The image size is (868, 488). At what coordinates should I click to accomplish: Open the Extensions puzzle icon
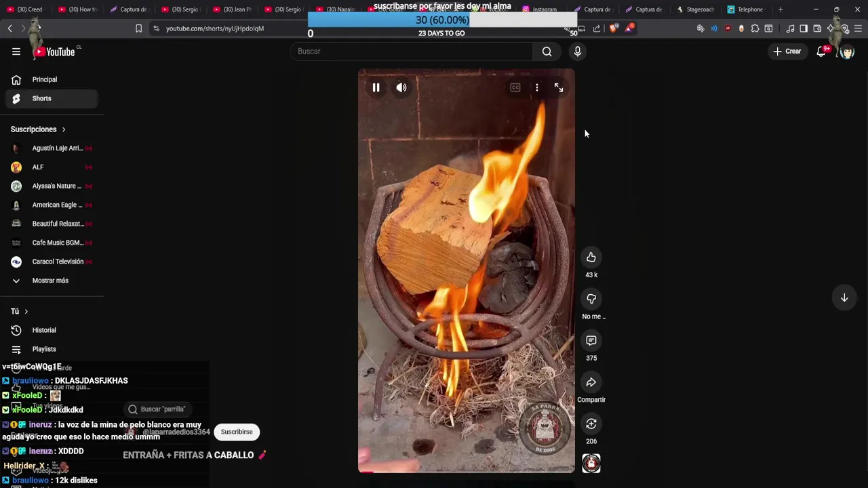point(755,28)
